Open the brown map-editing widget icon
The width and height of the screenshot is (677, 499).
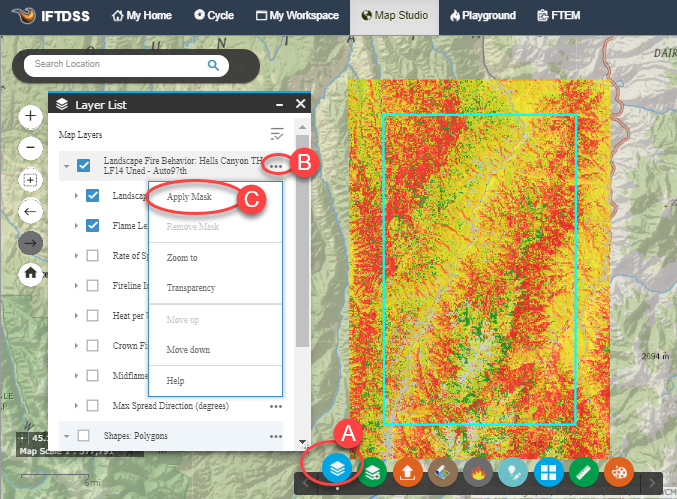[443, 472]
